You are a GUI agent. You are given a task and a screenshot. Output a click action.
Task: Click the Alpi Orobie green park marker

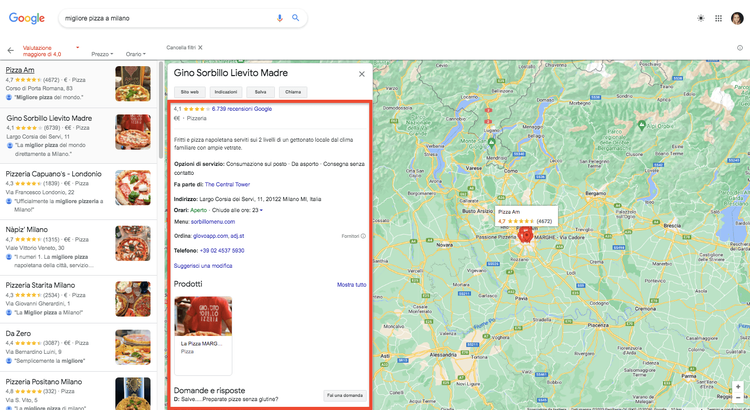(x=642, y=125)
